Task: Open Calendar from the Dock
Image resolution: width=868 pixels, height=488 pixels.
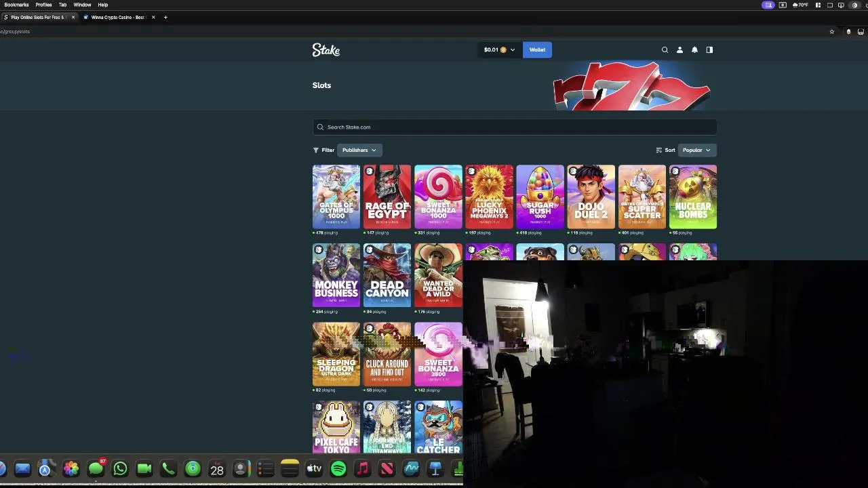Action: [217, 468]
